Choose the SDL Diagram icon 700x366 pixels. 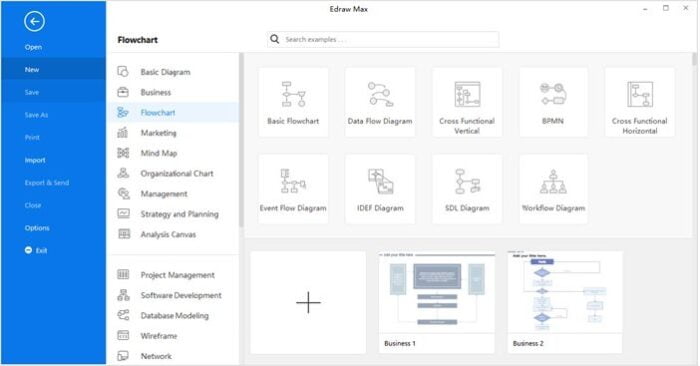467,181
